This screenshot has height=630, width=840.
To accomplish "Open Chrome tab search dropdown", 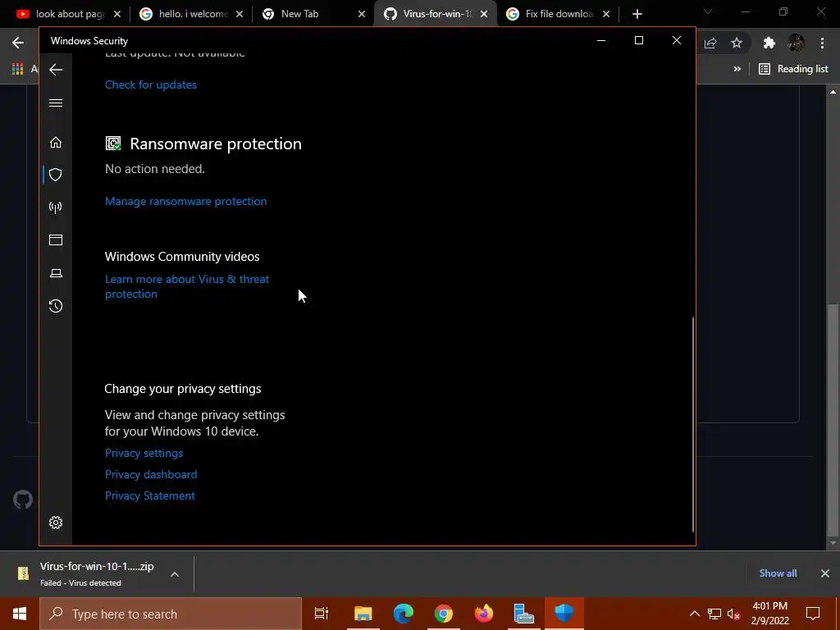I will tap(708, 11).
